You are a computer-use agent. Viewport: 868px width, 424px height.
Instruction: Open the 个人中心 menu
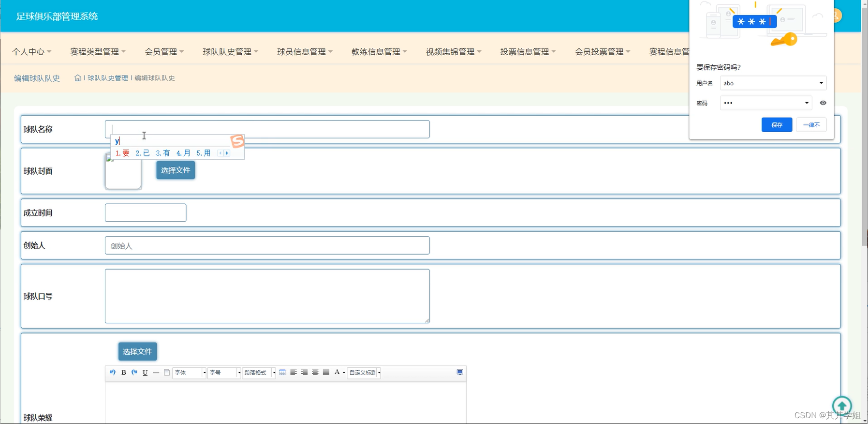32,51
